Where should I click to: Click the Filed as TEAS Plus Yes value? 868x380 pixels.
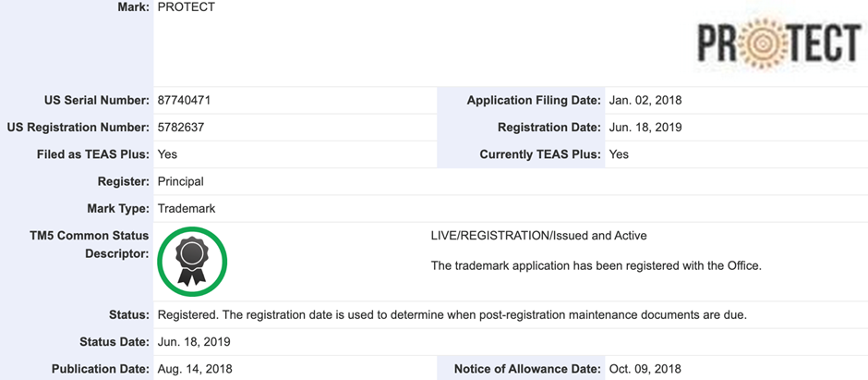tap(168, 154)
